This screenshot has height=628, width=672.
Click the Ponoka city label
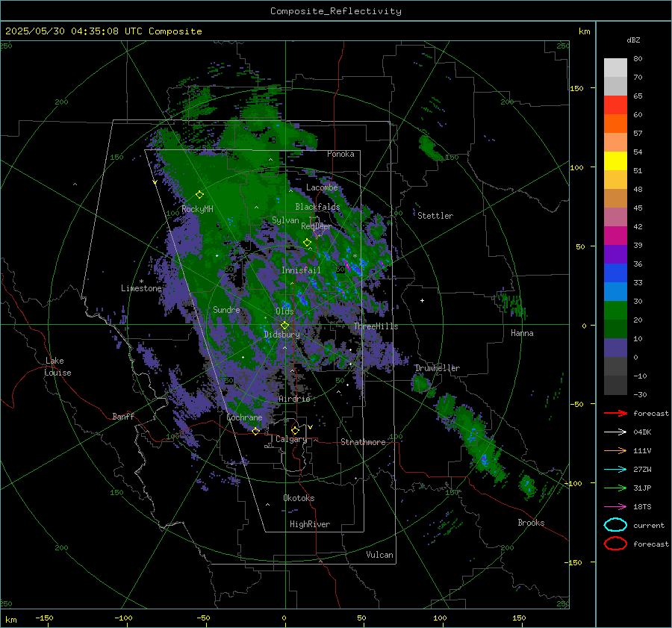[340, 154]
